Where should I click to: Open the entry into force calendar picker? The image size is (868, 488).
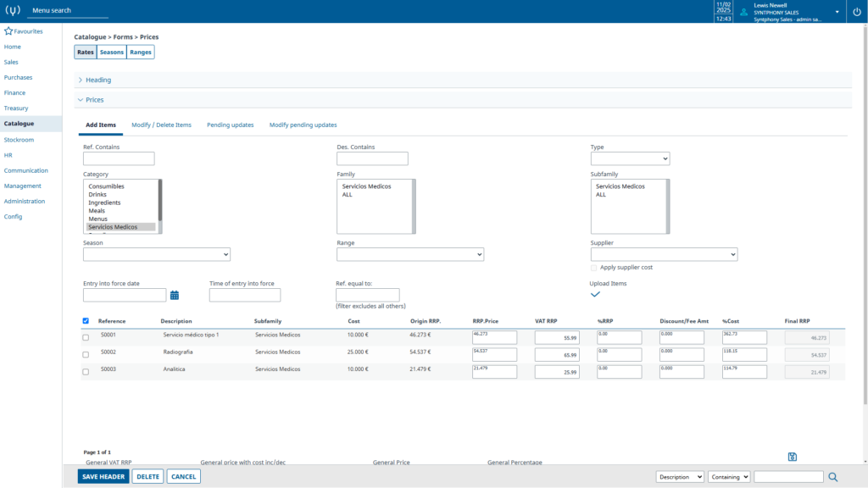pyautogui.click(x=175, y=296)
